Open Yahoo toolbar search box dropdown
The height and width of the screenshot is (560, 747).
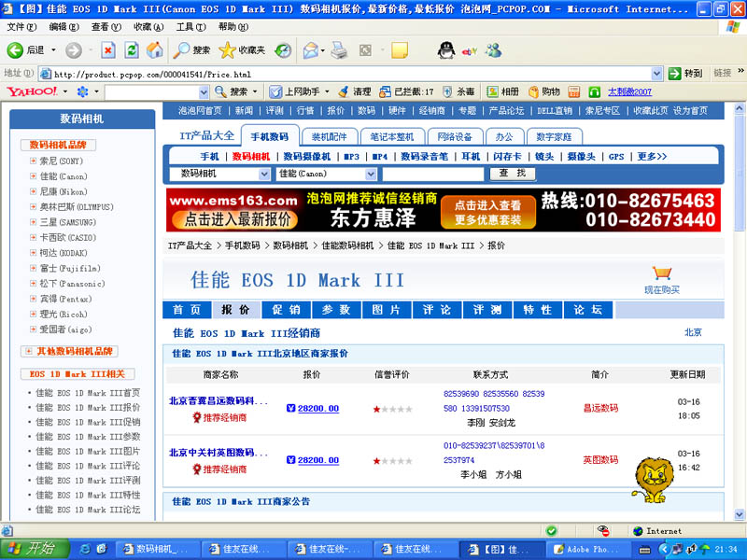204,91
